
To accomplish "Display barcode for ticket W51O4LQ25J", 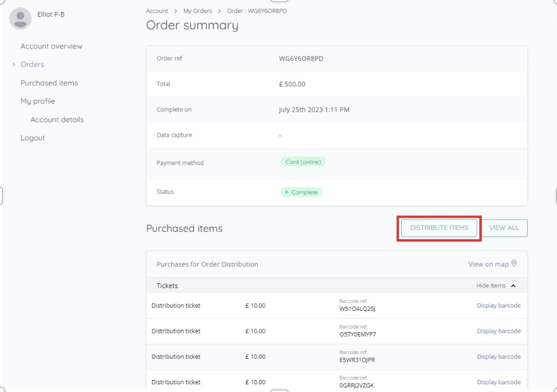I will 498,305.
